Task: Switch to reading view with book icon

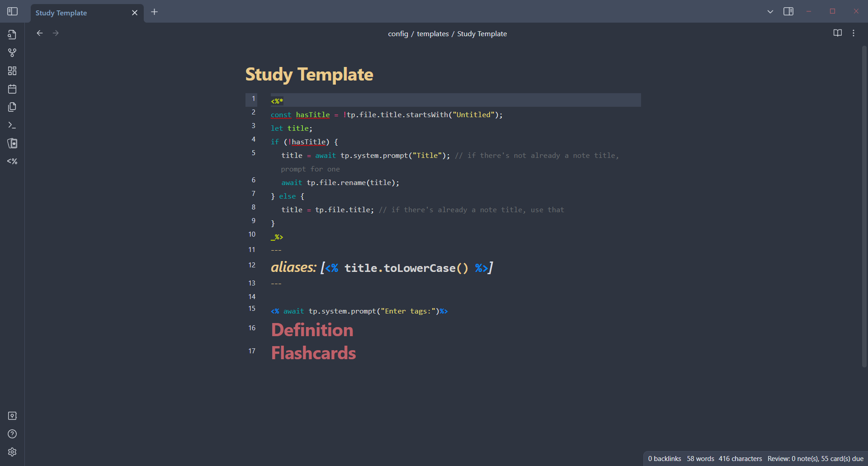Action: [x=837, y=33]
